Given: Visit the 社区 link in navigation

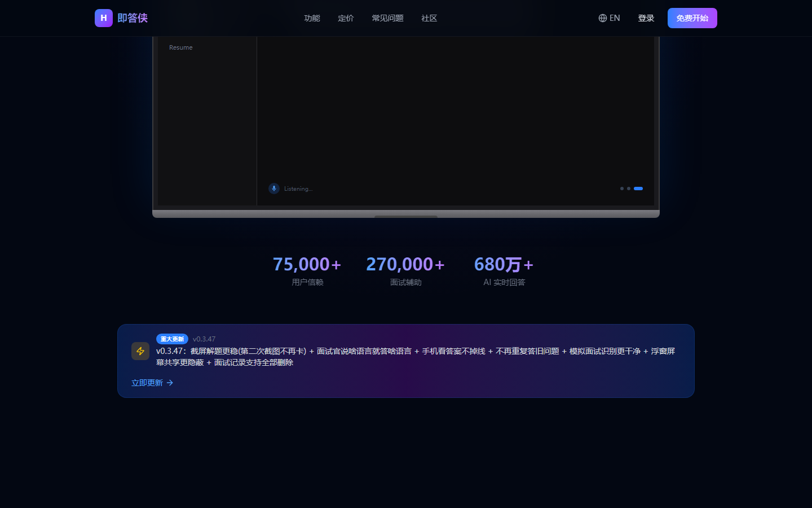Looking at the screenshot, I should (x=429, y=18).
